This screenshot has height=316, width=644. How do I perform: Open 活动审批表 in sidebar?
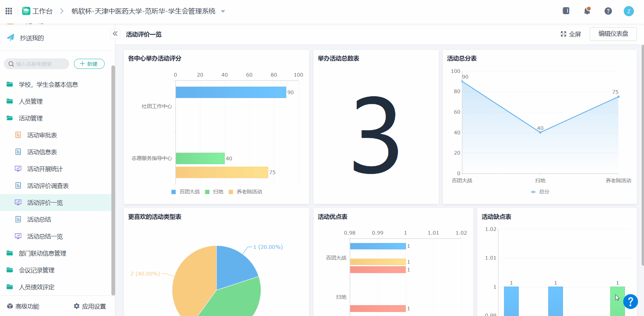pos(42,135)
